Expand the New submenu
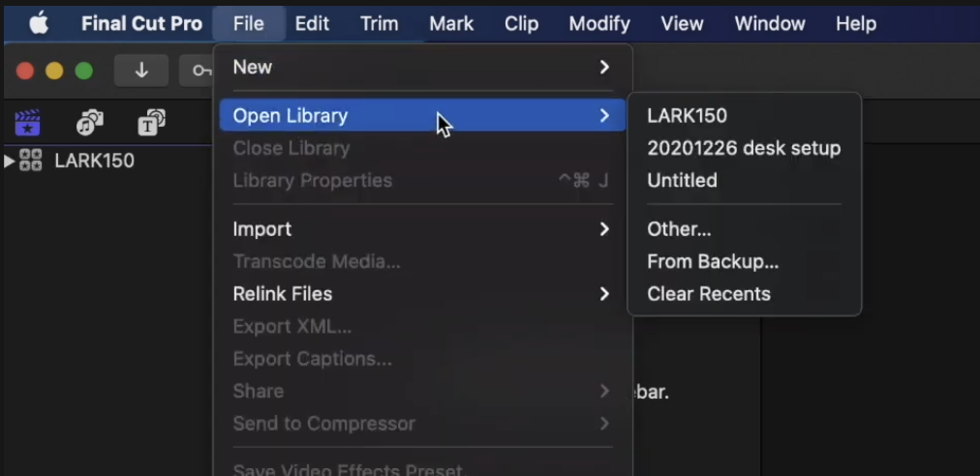Viewport: 980px width, 476px height. click(x=422, y=67)
